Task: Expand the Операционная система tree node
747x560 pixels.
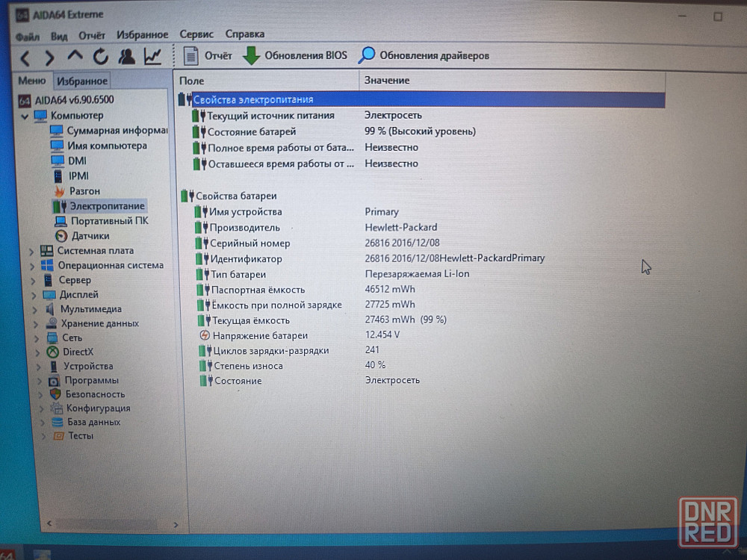Action: tap(31, 266)
